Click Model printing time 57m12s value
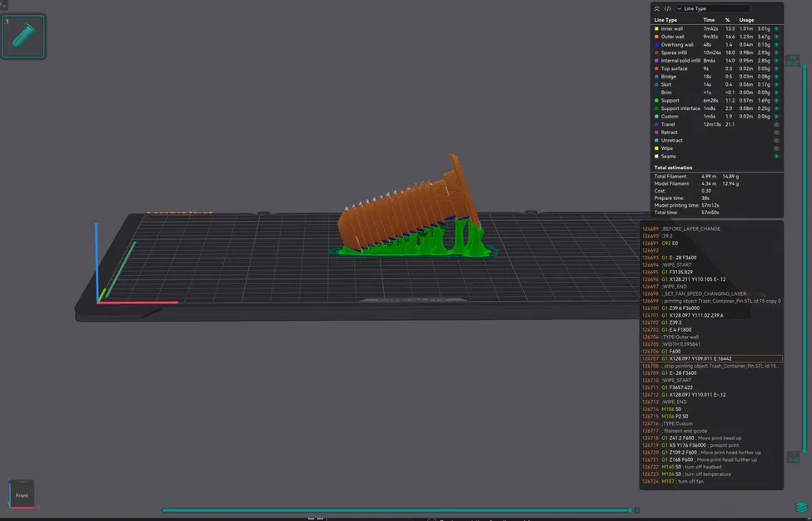Screen dimensions: 812x521 710,205
